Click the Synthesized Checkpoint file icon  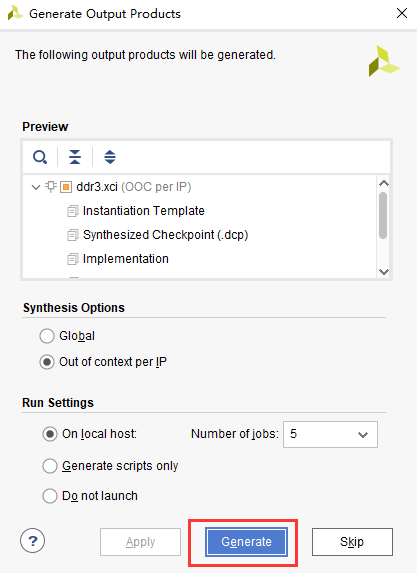coord(73,235)
